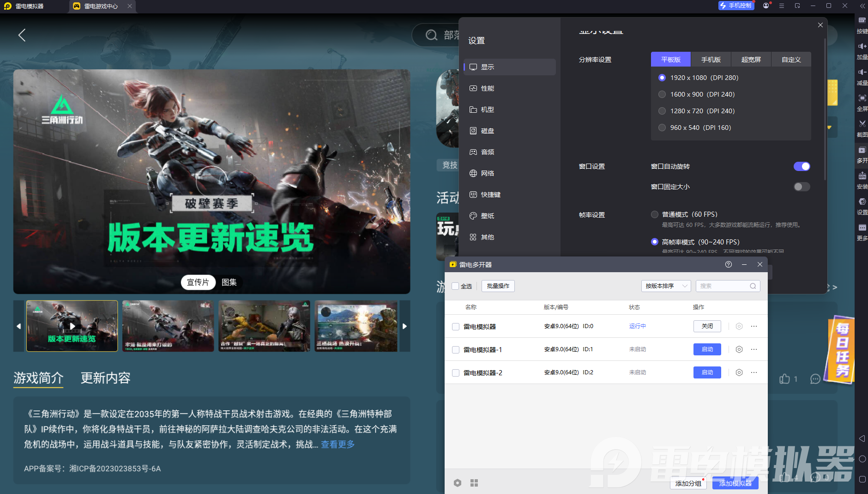This screenshot has height=494, width=868.
Task: Open the 性能 performance settings section
Action: (488, 88)
